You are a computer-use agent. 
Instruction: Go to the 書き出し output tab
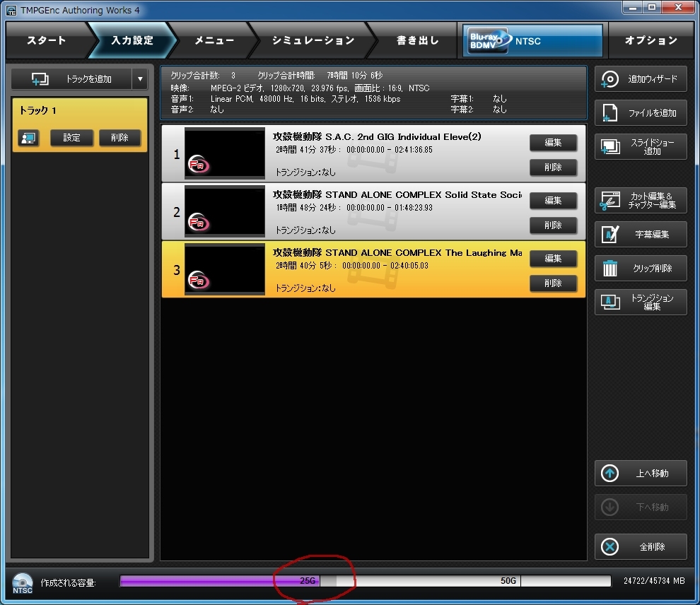tap(417, 41)
